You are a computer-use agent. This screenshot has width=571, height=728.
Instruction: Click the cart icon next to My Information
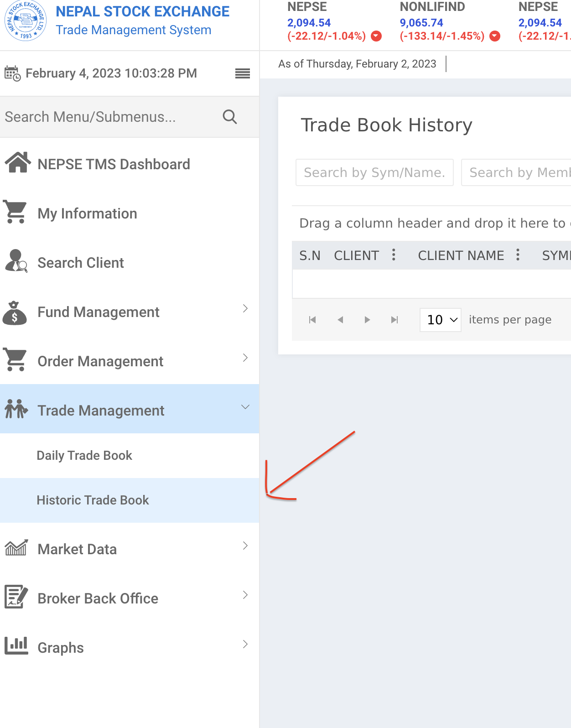coord(16,212)
